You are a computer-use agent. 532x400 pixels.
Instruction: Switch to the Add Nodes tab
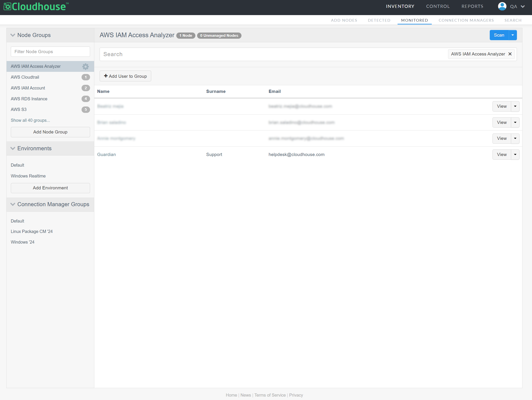(x=344, y=20)
